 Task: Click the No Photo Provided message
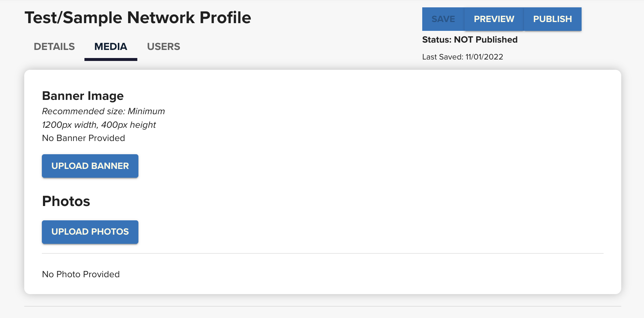click(x=81, y=274)
